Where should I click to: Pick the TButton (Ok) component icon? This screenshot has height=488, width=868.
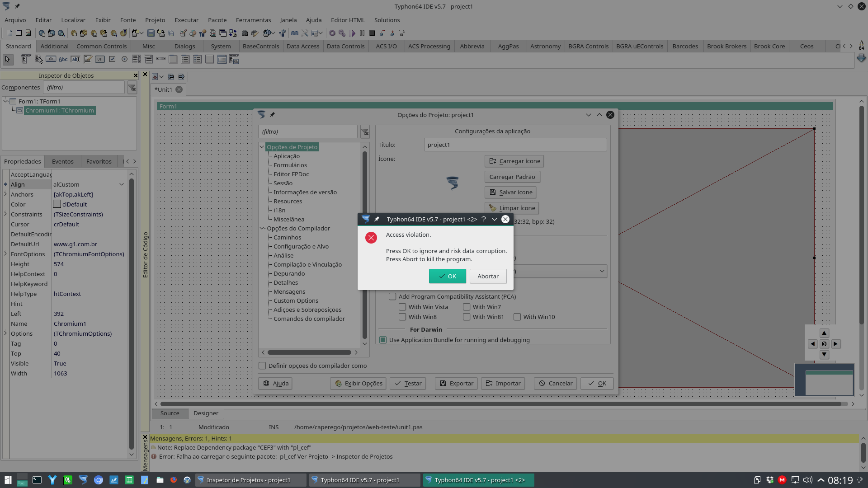click(51, 59)
